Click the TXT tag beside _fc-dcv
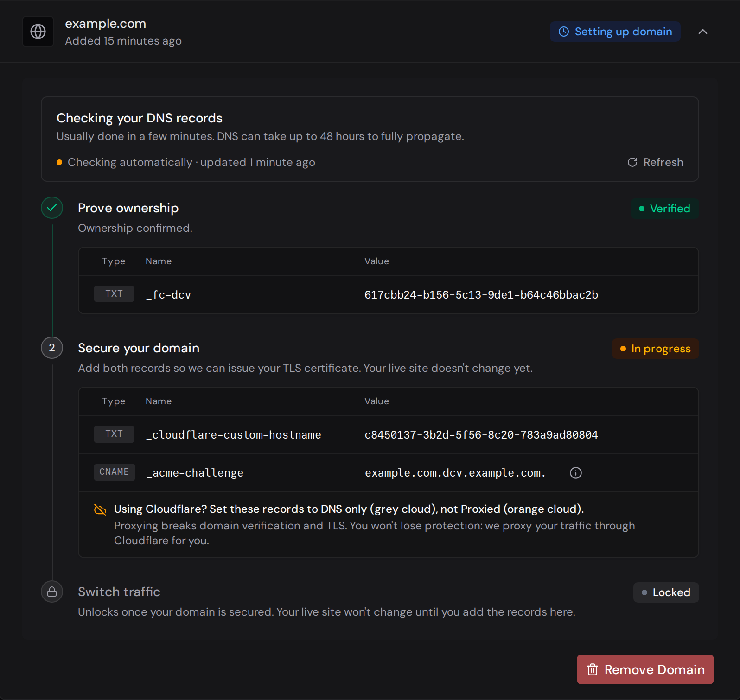The width and height of the screenshot is (740, 700). click(x=114, y=294)
